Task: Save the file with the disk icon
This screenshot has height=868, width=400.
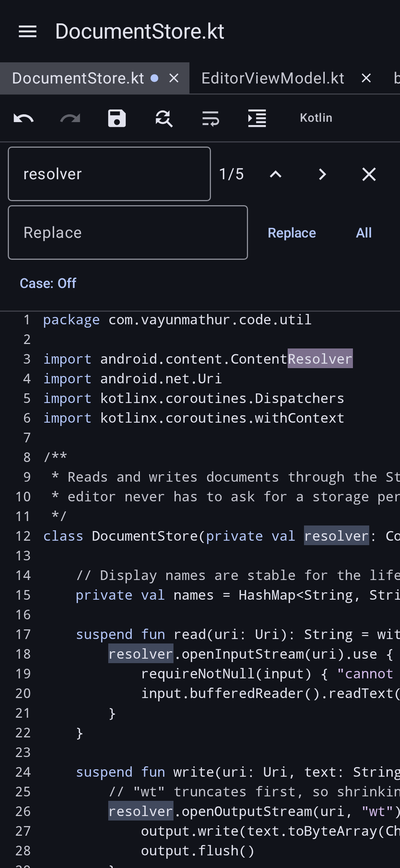Action: point(117,118)
